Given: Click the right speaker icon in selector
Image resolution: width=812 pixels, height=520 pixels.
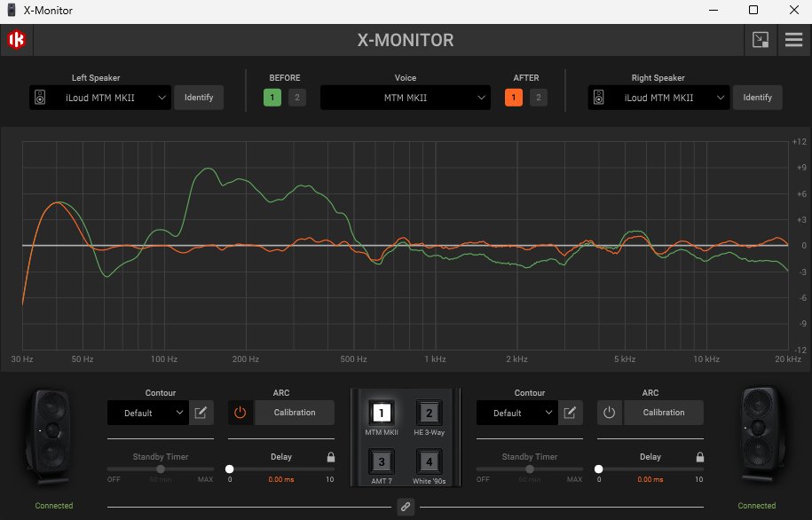Looking at the screenshot, I should pyautogui.click(x=599, y=98).
